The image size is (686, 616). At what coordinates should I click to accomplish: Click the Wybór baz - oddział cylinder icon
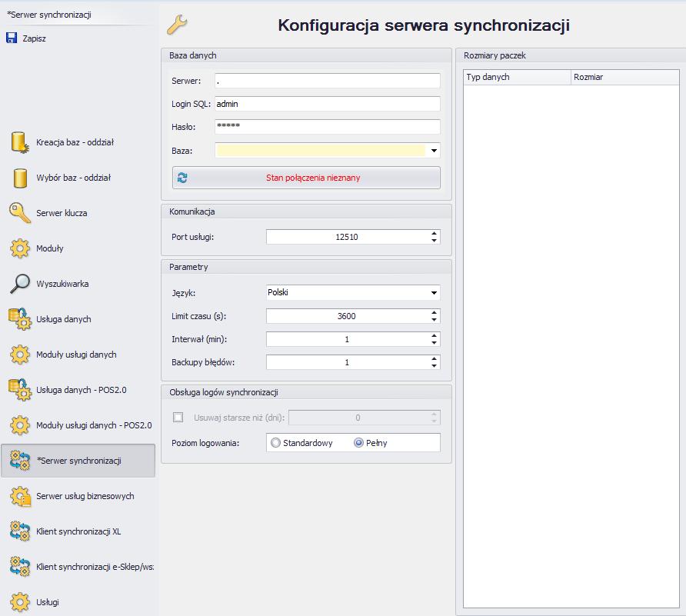[x=20, y=178]
